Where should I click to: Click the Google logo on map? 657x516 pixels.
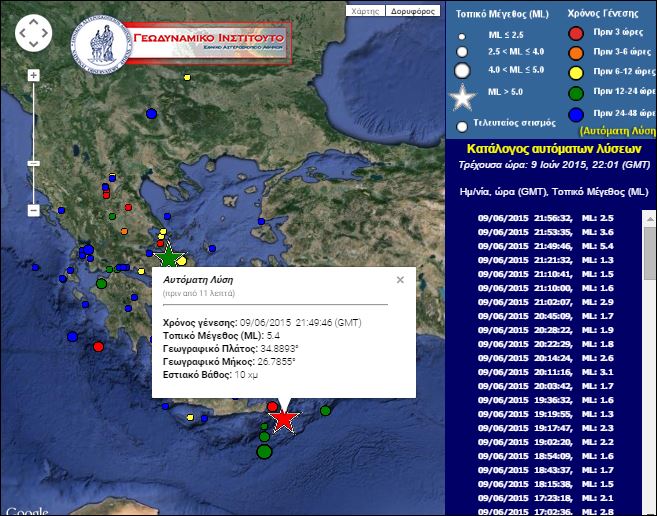27,511
